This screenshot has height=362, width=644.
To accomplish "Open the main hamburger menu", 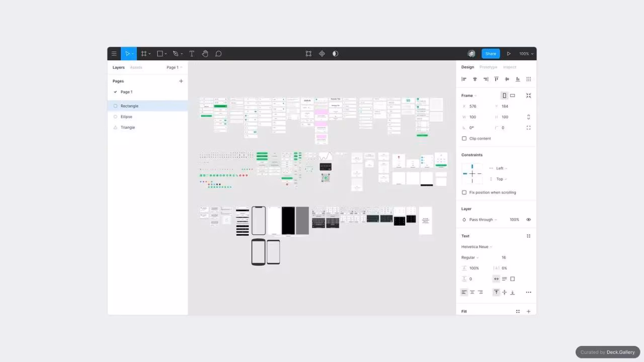I will (114, 54).
